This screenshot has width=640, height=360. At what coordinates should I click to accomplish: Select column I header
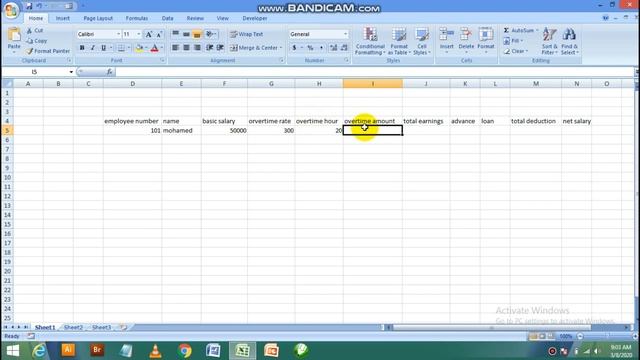click(373, 84)
